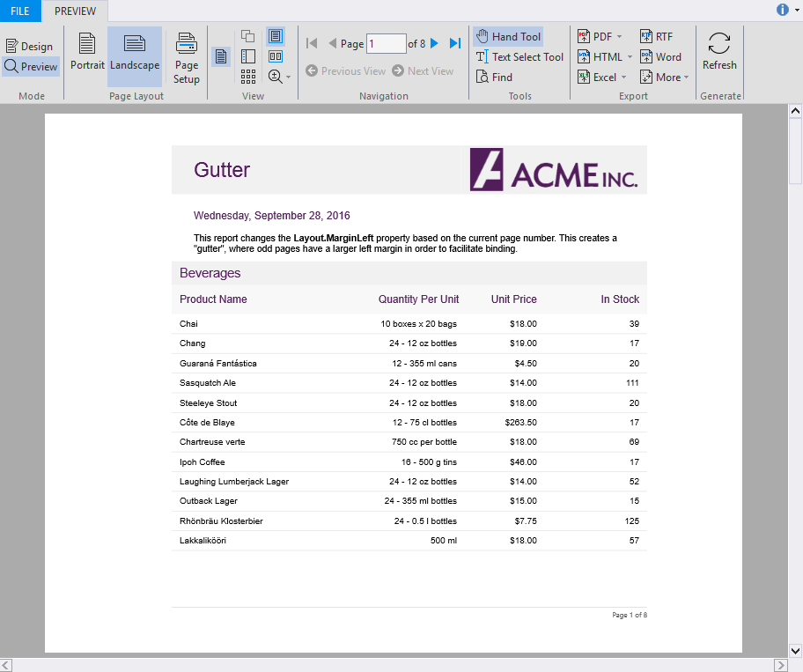Select the PREVIEW ribbon tab
Viewport: 803px width, 672px height.
pyautogui.click(x=75, y=11)
